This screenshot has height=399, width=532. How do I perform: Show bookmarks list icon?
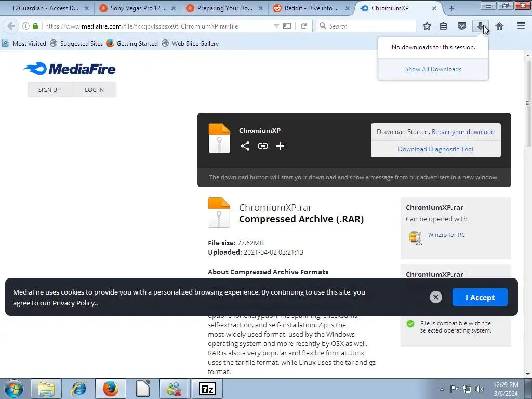click(x=443, y=26)
